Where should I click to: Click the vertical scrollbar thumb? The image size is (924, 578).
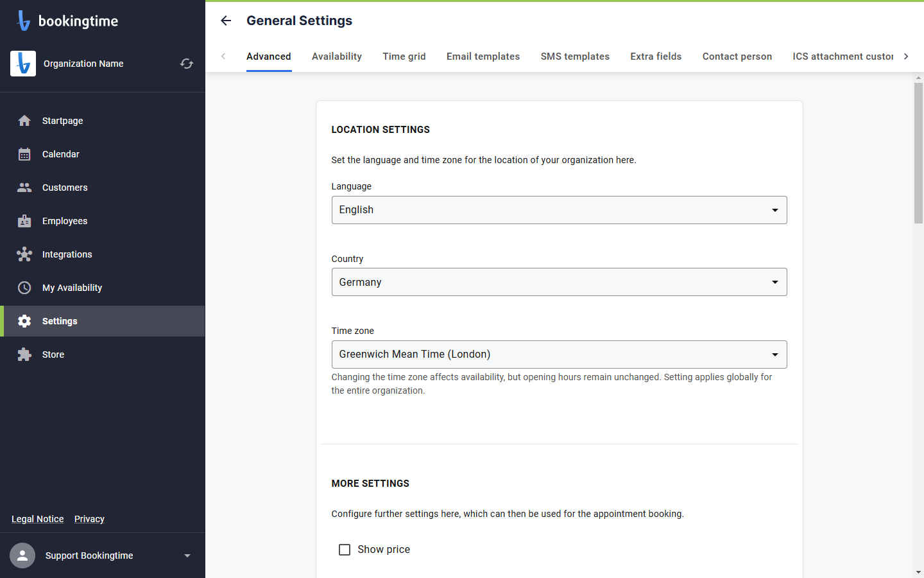coord(918,153)
